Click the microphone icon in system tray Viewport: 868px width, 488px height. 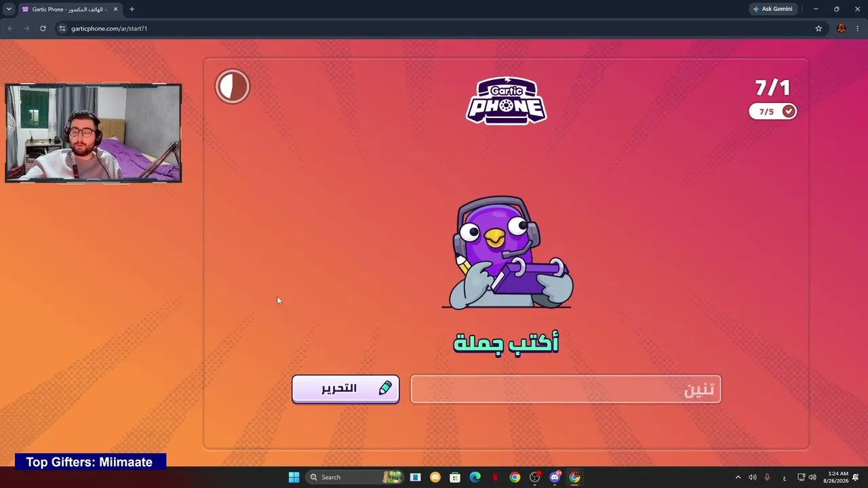(x=768, y=477)
